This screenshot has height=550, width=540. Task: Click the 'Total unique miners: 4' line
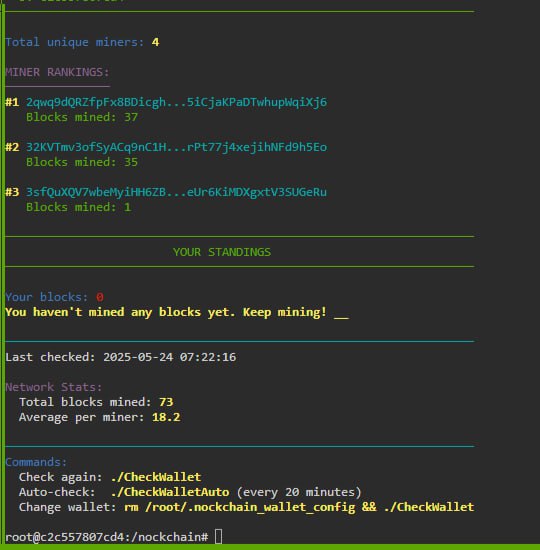click(82, 42)
